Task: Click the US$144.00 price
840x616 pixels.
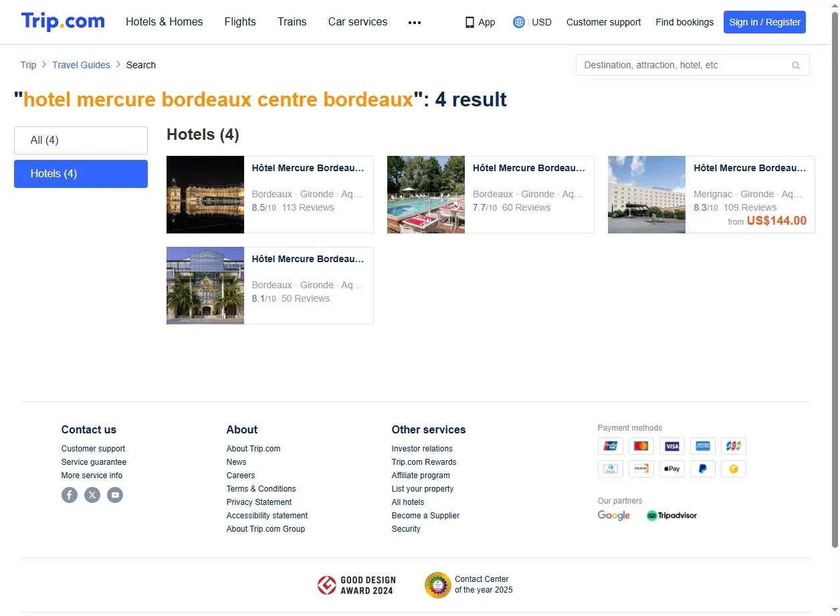Action: click(776, 221)
